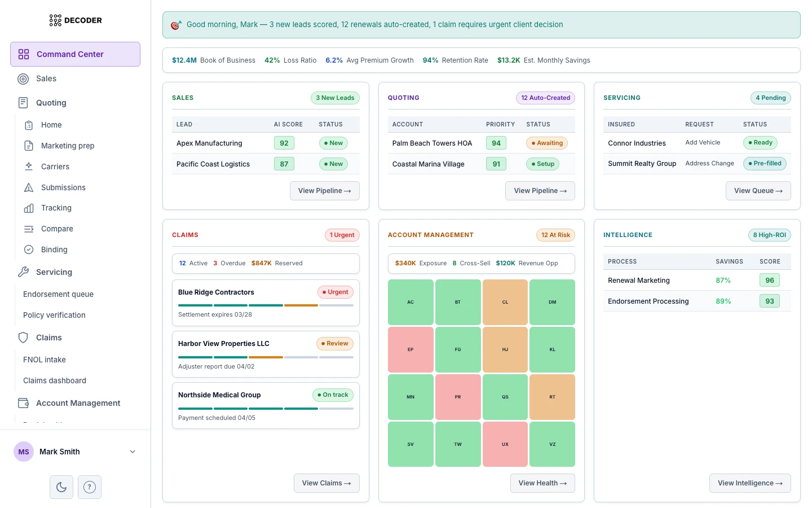This screenshot has width=812, height=508.
Task: Collapse the Servicing sidebar section
Action: 54,272
